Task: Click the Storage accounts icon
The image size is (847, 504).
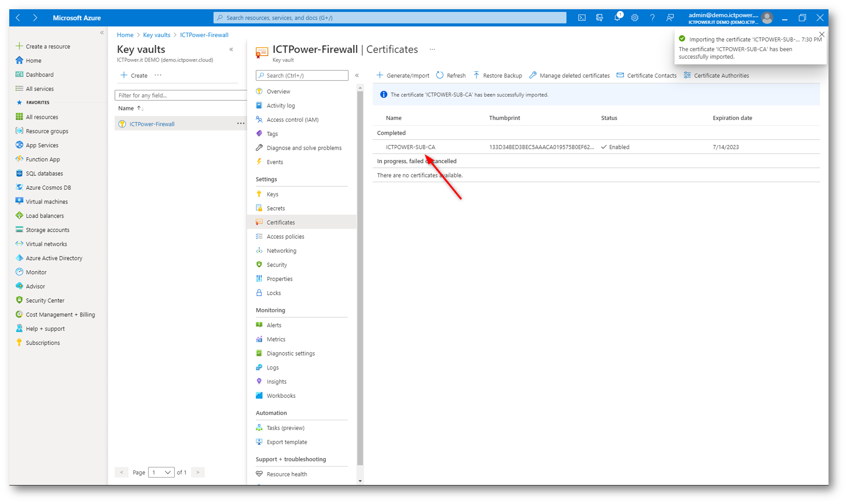Action: (19, 230)
